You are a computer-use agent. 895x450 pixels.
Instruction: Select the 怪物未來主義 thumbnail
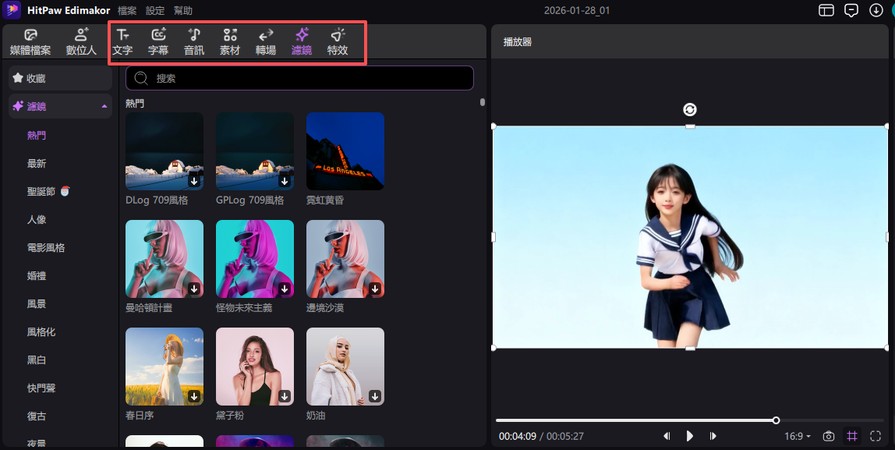(255, 259)
